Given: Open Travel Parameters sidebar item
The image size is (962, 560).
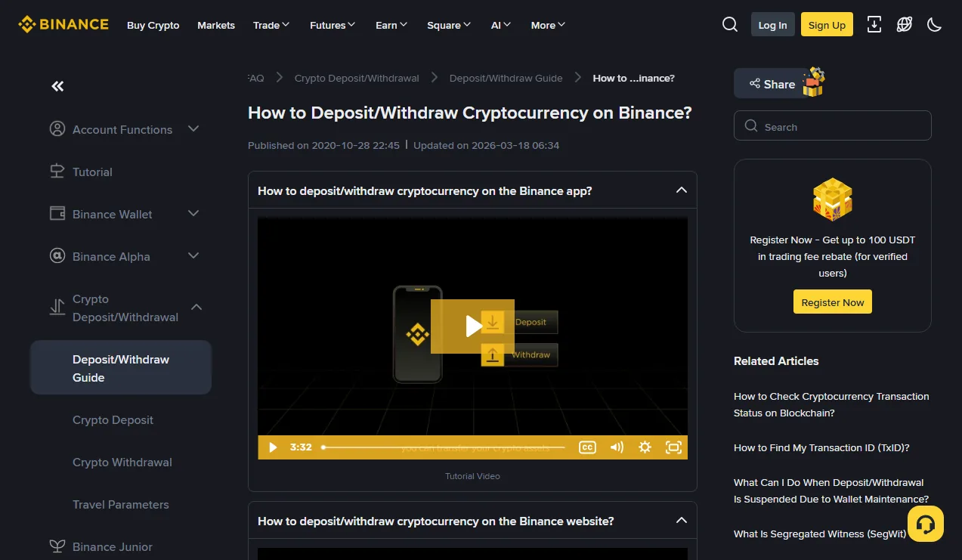Looking at the screenshot, I should [x=121, y=504].
